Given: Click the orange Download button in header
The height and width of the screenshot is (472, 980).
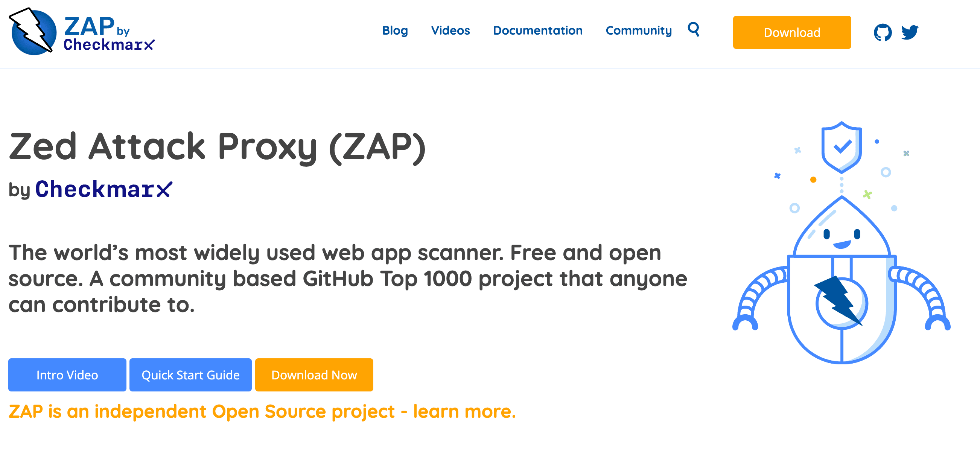Looking at the screenshot, I should (x=792, y=32).
